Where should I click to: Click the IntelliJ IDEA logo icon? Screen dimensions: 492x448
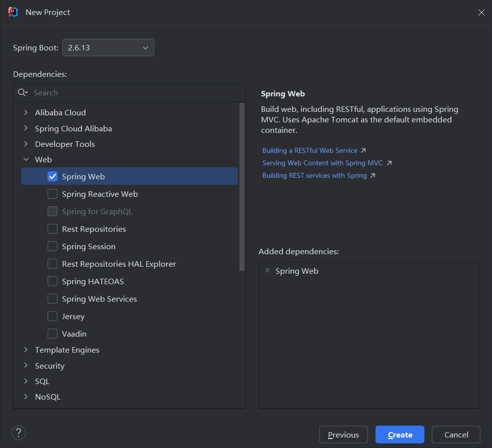coord(13,12)
